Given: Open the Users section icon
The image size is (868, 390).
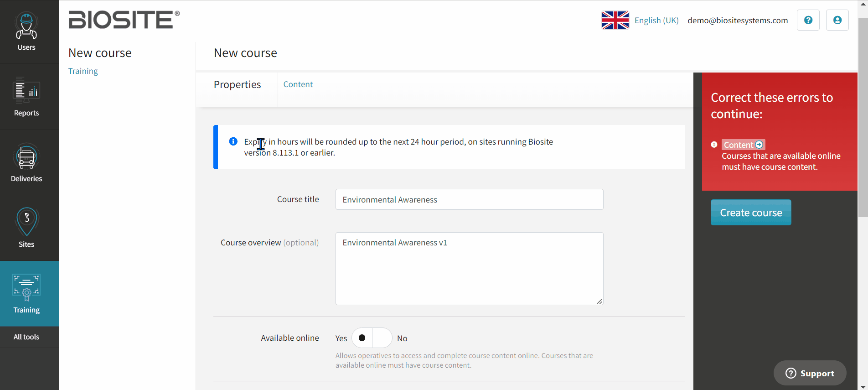Looking at the screenshot, I should tap(26, 26).
